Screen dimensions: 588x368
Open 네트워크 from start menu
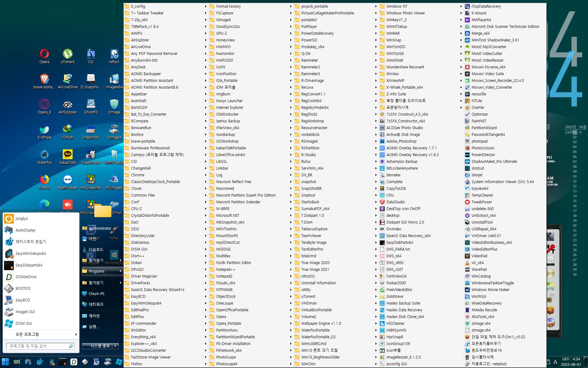coord(102,304)
